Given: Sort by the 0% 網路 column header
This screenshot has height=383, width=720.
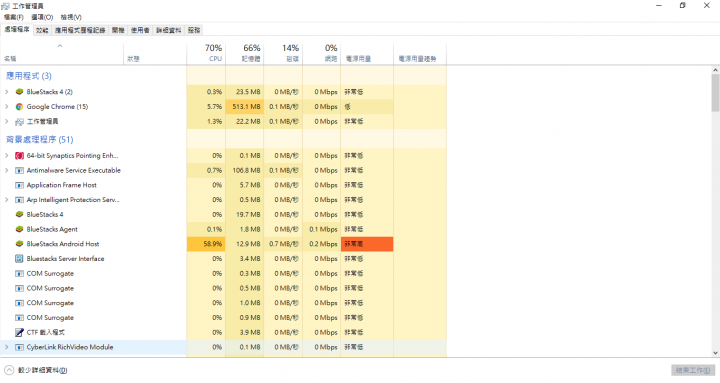Looking at the screenshot, I should (x=321, y=53).
